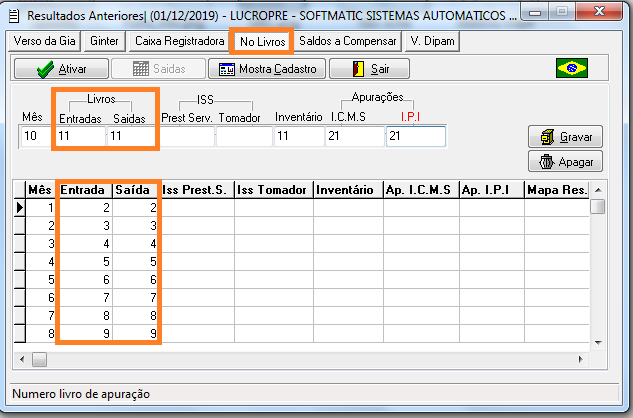
Task: Click the Mês column header in grid
Action: (x=40, y=190)
